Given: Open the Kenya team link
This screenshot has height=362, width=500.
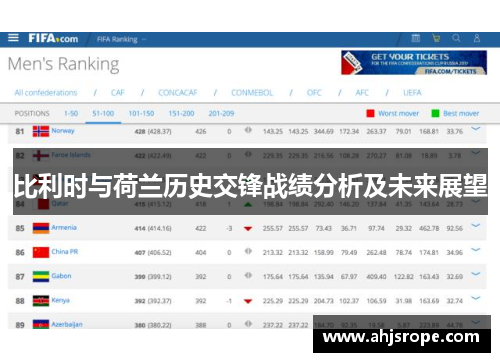Looking at the screenshot, I should pyautogui.click(x=60, y=300).
